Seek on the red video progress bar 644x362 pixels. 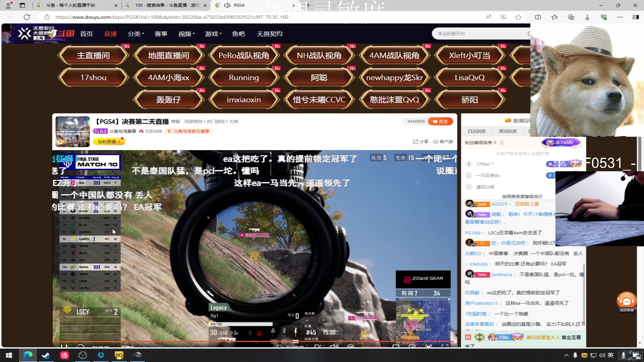click(x=254, y=341)
